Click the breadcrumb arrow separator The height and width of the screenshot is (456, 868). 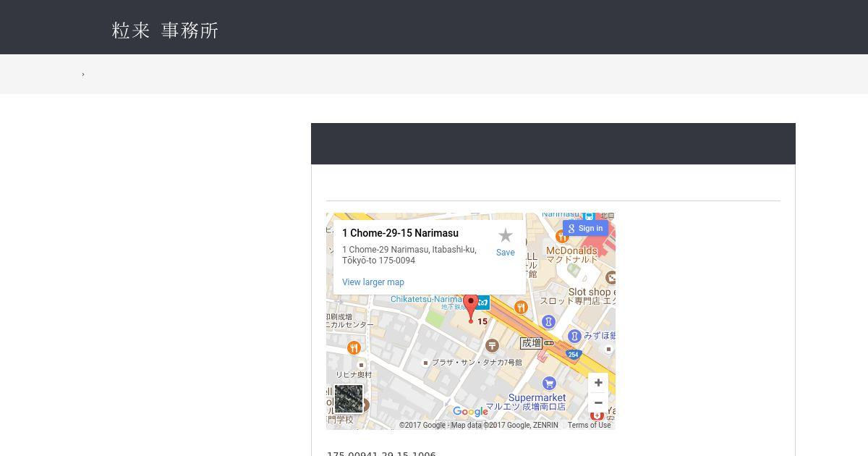click(83, 74)
